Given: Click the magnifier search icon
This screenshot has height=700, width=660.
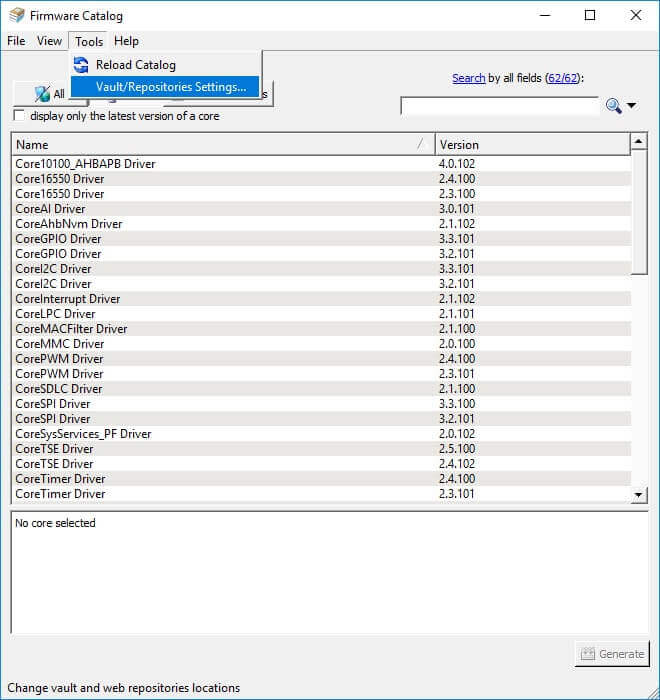Looking at the screenshot, I should tap(613, 106).
